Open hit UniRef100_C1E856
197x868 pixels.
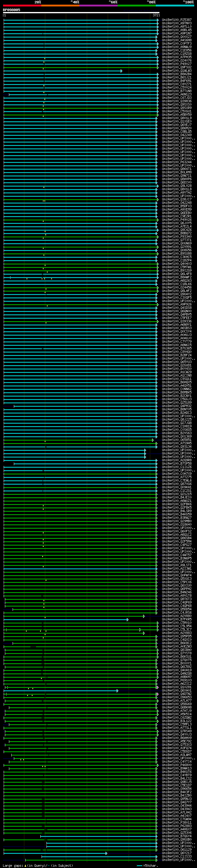177,50
